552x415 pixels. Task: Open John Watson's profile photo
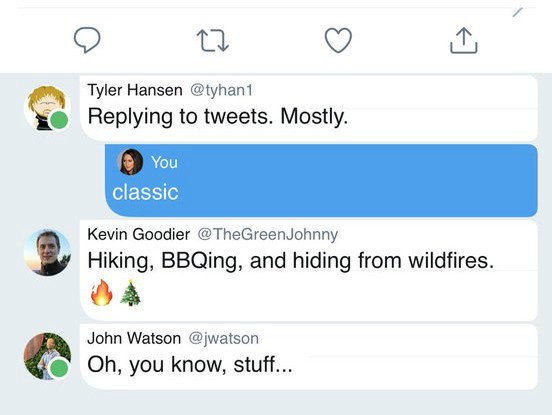(x=48, y=356)
